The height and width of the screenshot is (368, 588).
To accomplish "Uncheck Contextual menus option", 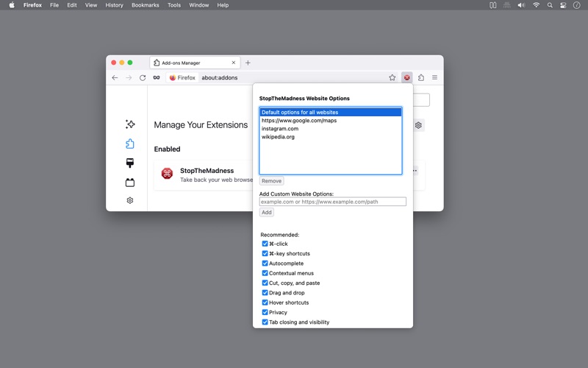I will pos(265,273).
